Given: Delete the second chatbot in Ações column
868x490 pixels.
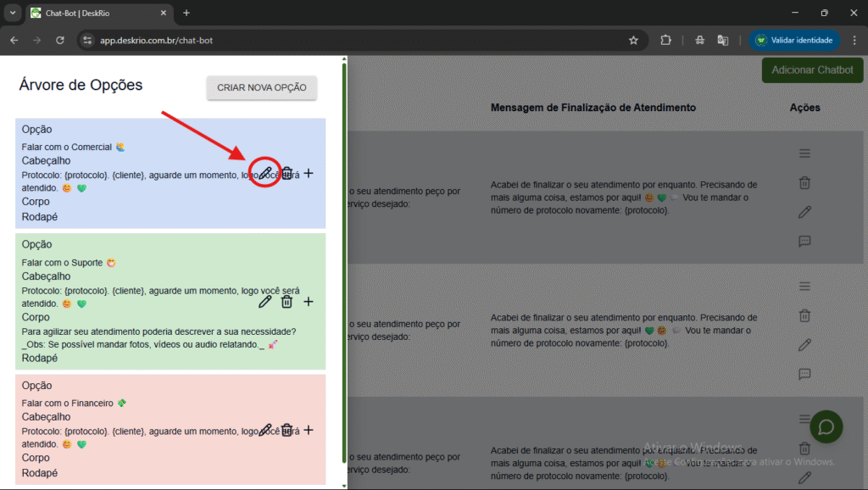Looking at the screenshot, I should tap(805, 315).
